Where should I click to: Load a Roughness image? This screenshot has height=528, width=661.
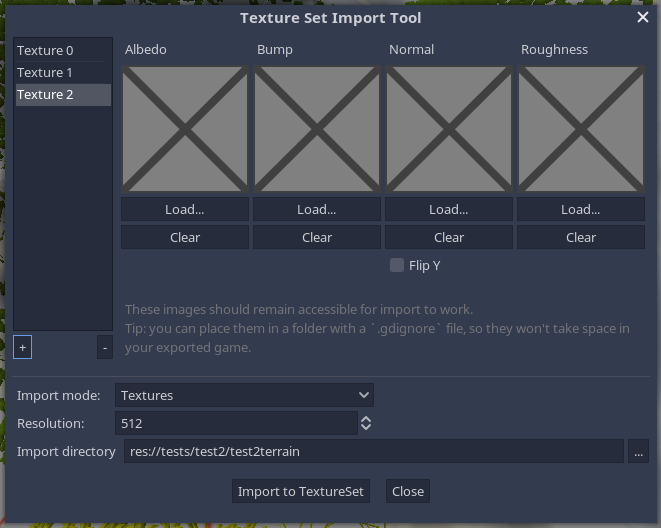581,209
